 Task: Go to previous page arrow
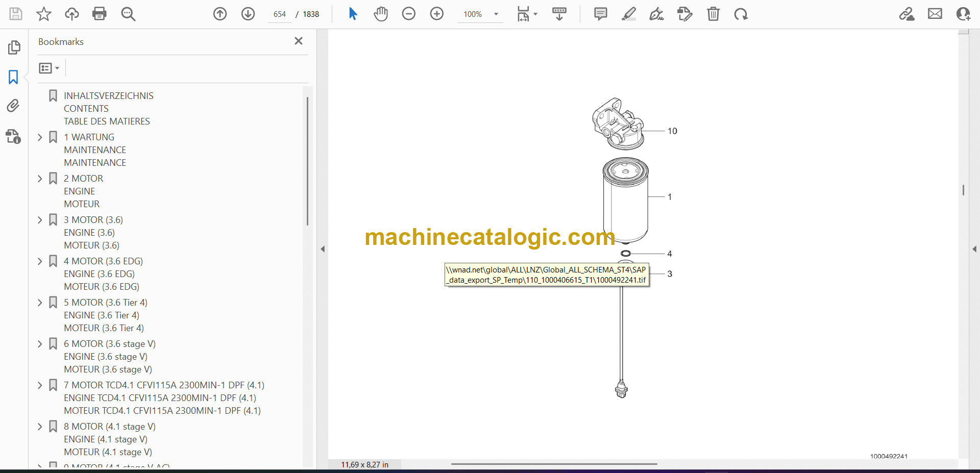point(220,14)
